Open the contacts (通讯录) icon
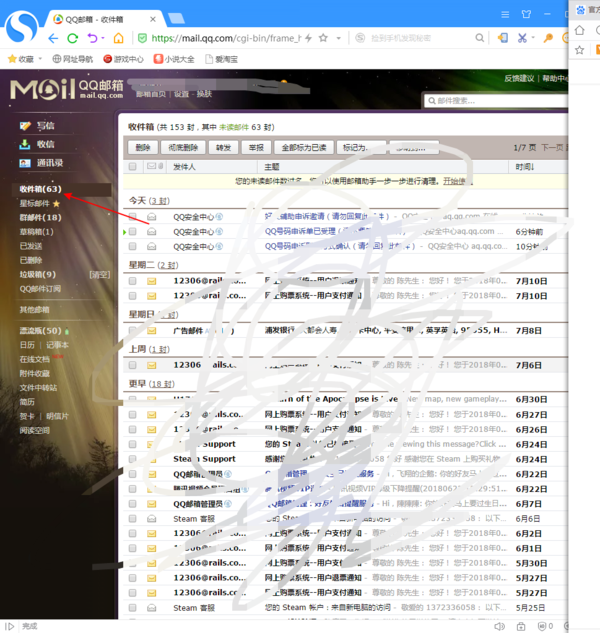Viewport: 600px width, 633px height. click(x=25, y=163)
